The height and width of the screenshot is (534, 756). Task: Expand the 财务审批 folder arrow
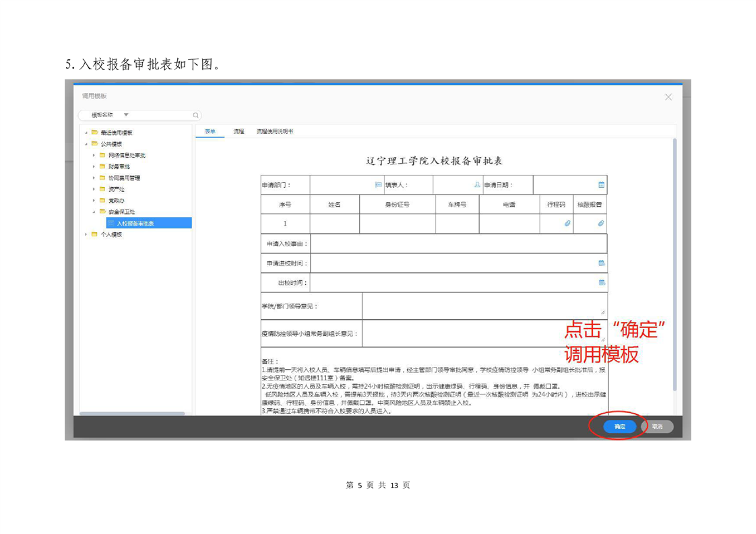click(x=94, y=166)
